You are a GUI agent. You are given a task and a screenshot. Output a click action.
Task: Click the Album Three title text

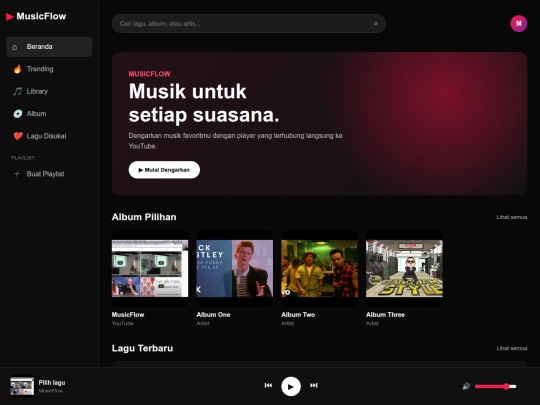385,314
